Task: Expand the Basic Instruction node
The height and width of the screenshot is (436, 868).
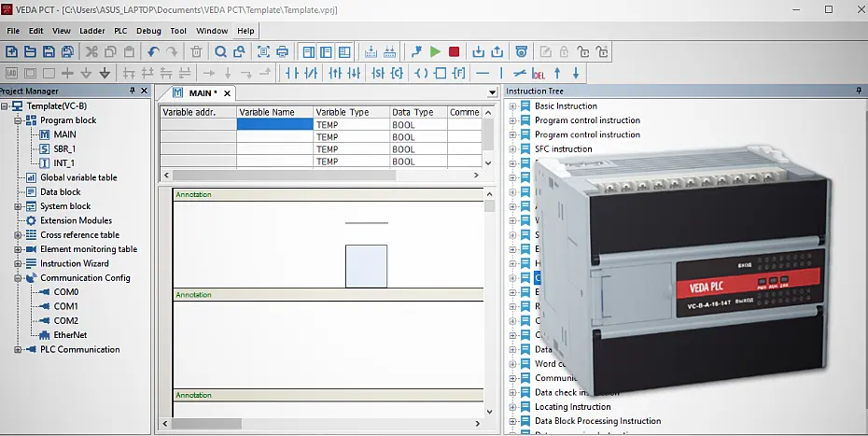Action: (512, 105)
